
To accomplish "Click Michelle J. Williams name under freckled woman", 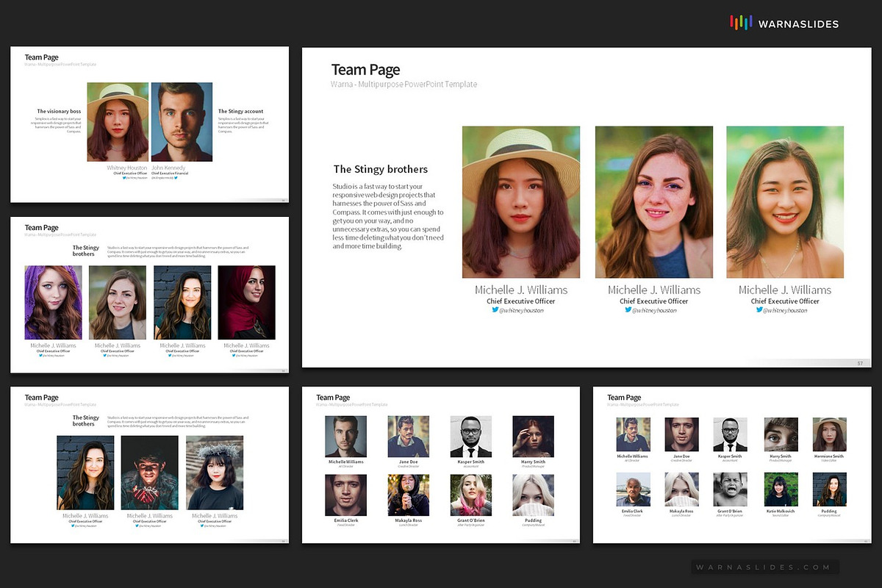I will coord(654,290).
